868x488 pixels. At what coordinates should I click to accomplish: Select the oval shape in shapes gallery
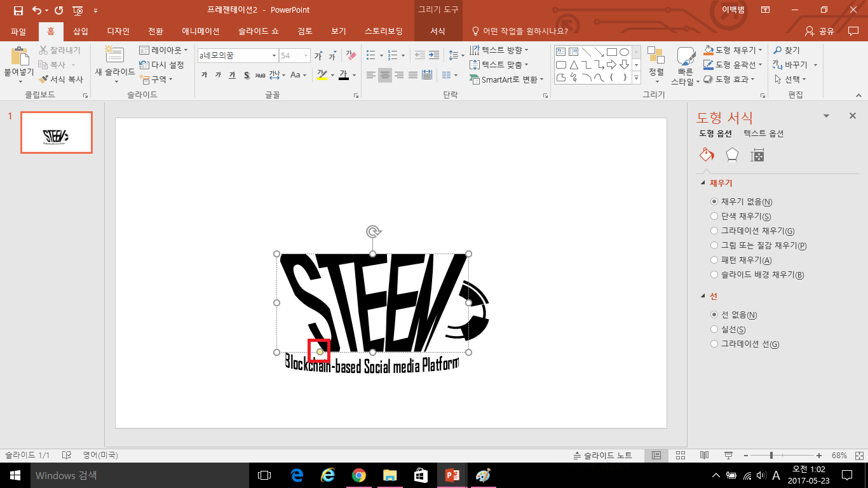624,51
